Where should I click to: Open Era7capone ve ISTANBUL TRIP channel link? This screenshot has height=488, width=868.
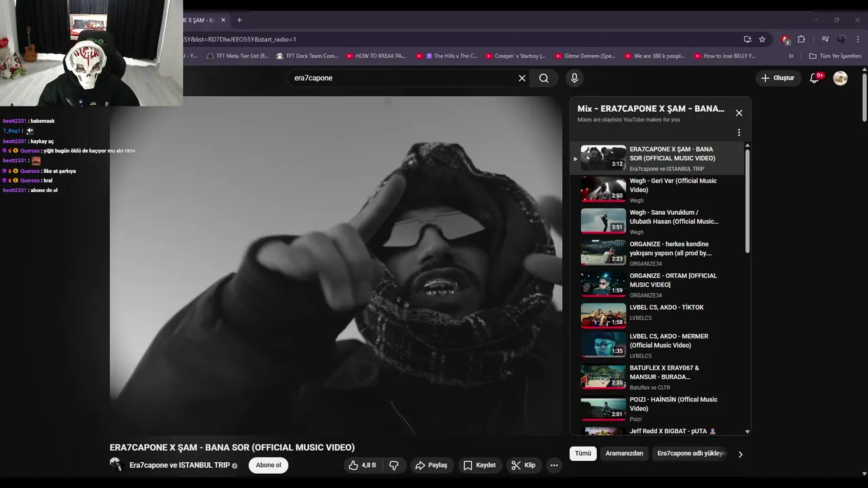(180, 466)
